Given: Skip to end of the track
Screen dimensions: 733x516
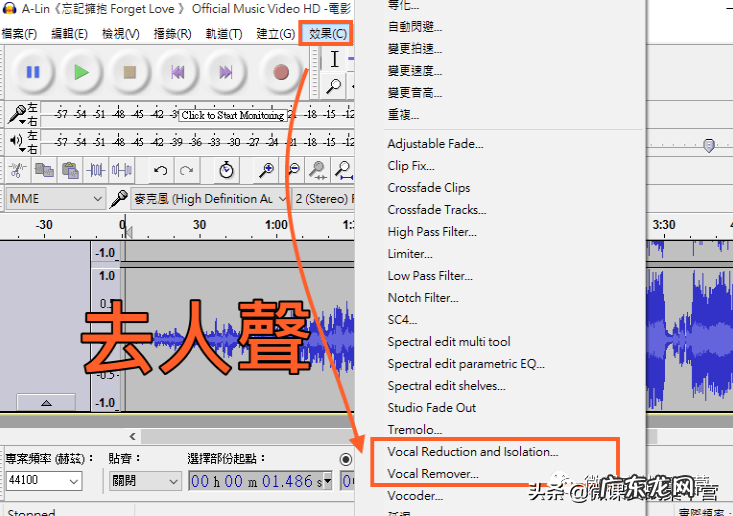Looking at the screenshot, I should [x=226, y=72].
